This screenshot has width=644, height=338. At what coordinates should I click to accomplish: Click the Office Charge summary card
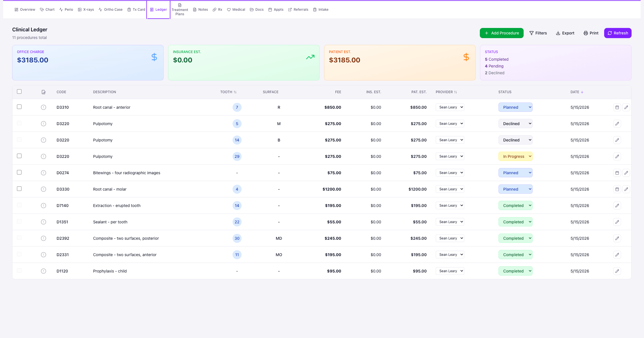(88, 63)
